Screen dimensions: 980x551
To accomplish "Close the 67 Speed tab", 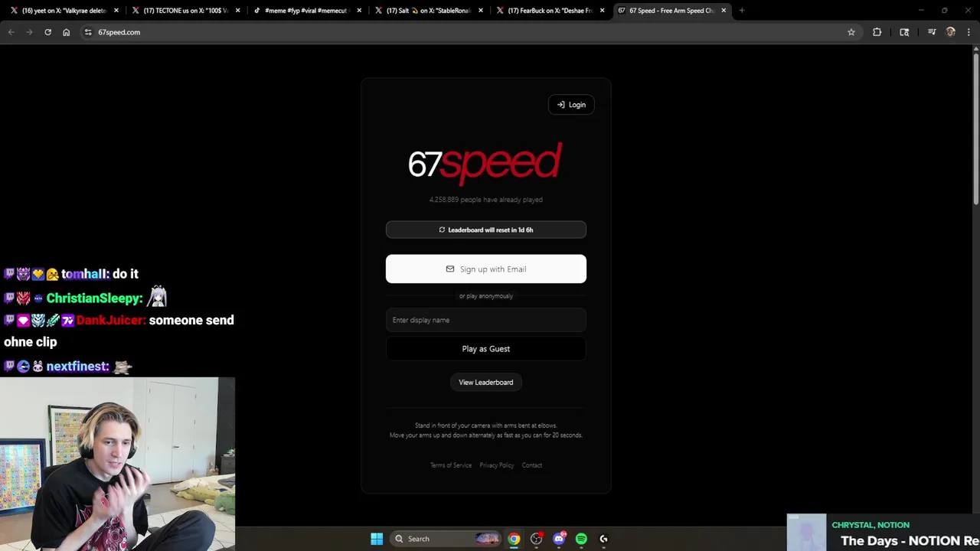I will [724, 11].
